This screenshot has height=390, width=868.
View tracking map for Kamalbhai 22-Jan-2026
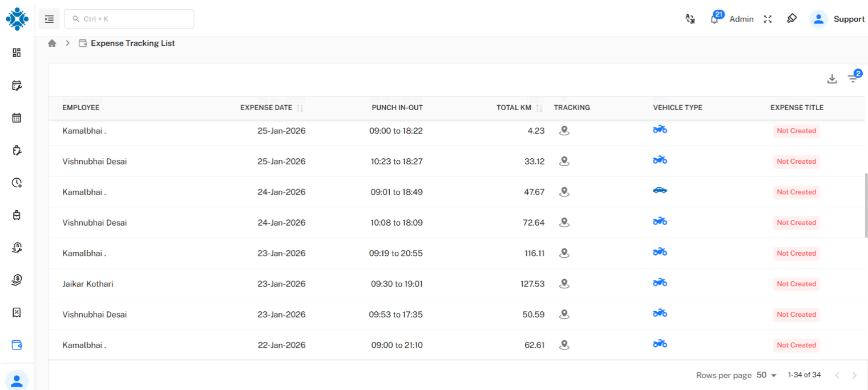(x=564, y=345)
